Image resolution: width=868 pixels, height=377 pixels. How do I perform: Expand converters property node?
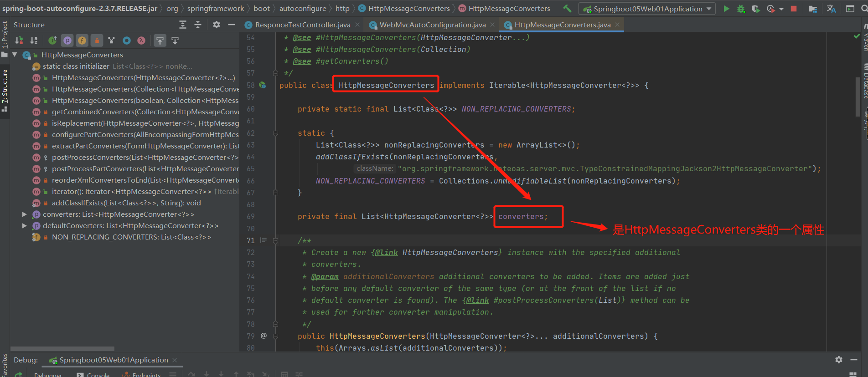pyautogui.click(x=25, y=214)
